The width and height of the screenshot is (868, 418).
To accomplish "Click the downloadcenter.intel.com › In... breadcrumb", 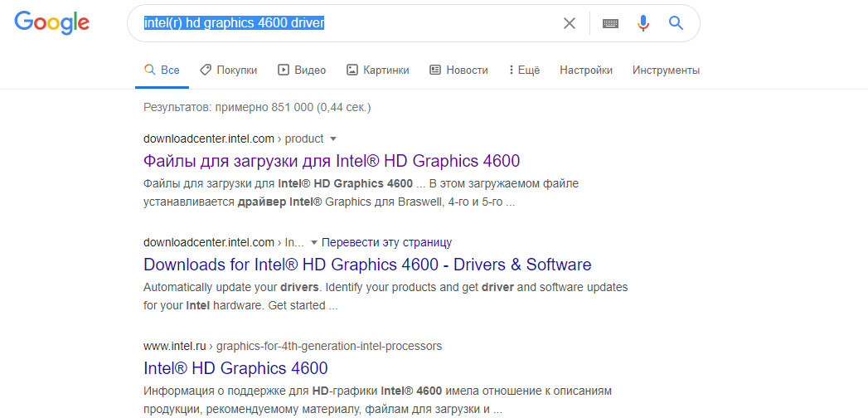I will pos(224,242).
